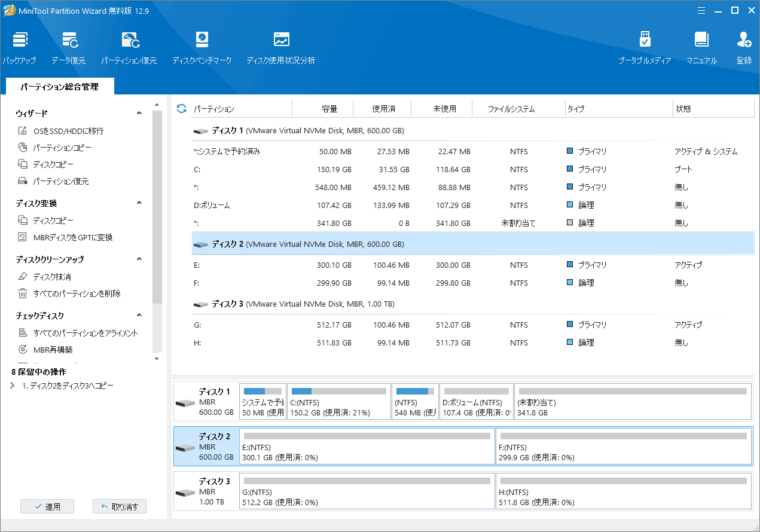The image size is (760, 532).
Task: Open the マニュアル
Action: (x=701, y=48)
